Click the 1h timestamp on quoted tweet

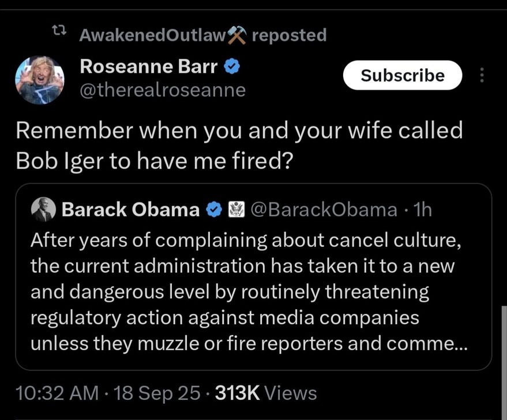[422, 209]
